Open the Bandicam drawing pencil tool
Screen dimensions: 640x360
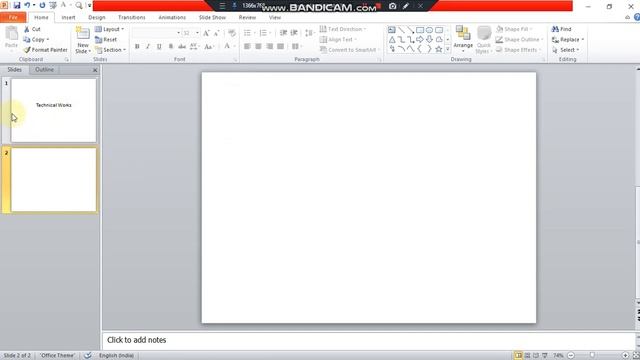[x=406, y=6]
